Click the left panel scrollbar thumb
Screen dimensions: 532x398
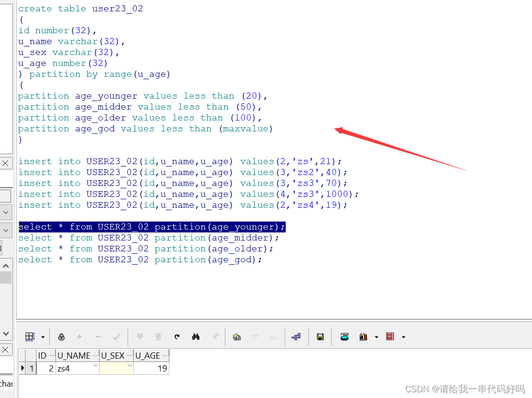pos(6,278)
